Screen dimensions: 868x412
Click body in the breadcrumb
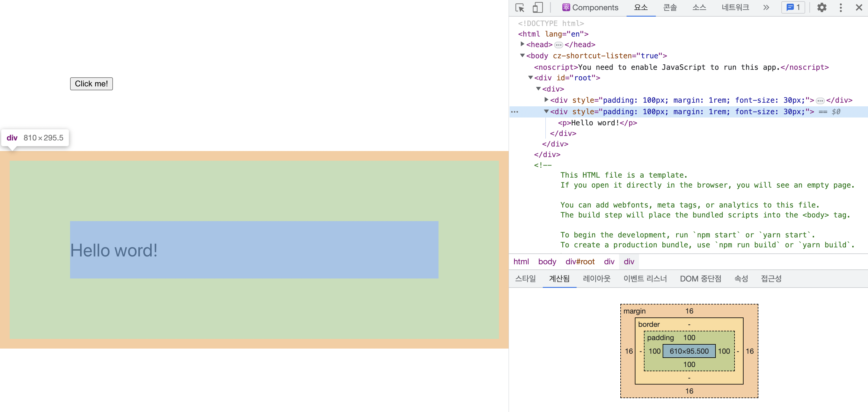coord(547,261)
